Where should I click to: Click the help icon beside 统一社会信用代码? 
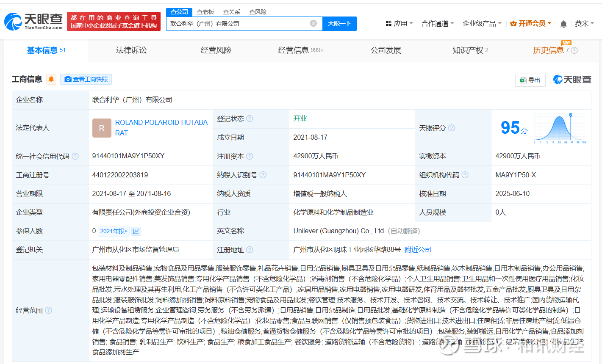75,156
